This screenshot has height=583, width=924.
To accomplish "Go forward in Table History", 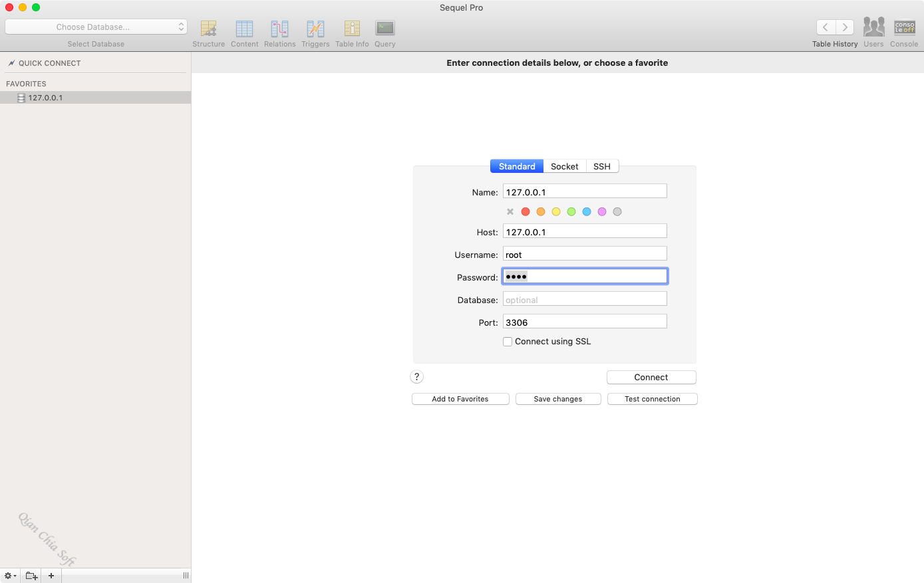I will coord(845,27).
